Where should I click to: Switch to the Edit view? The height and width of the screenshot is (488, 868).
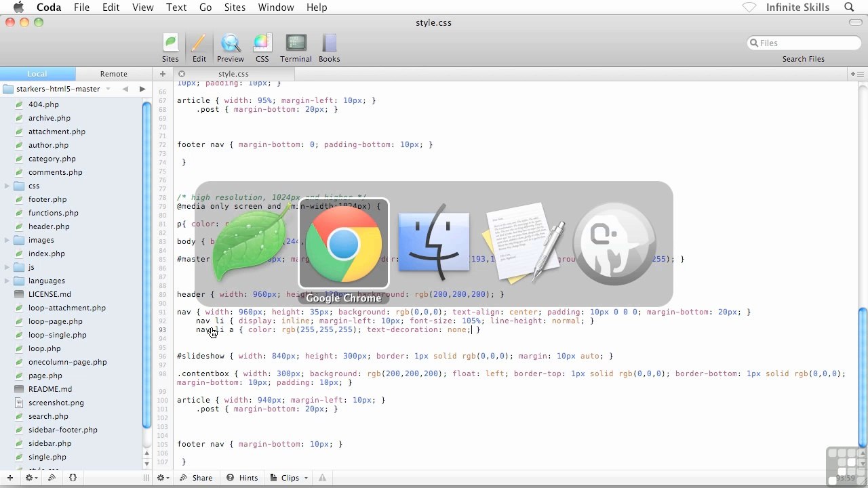[x=199, y=48]
